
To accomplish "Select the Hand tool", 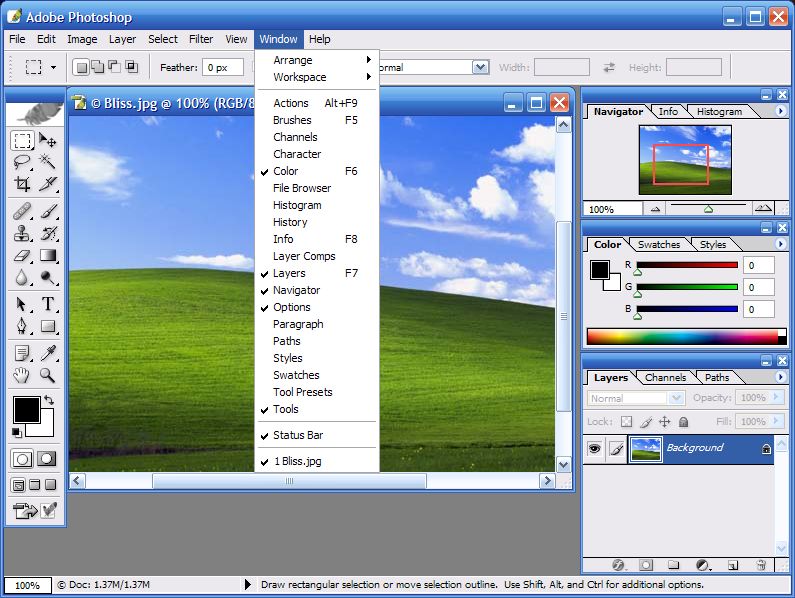I will [x=22, y=375].
